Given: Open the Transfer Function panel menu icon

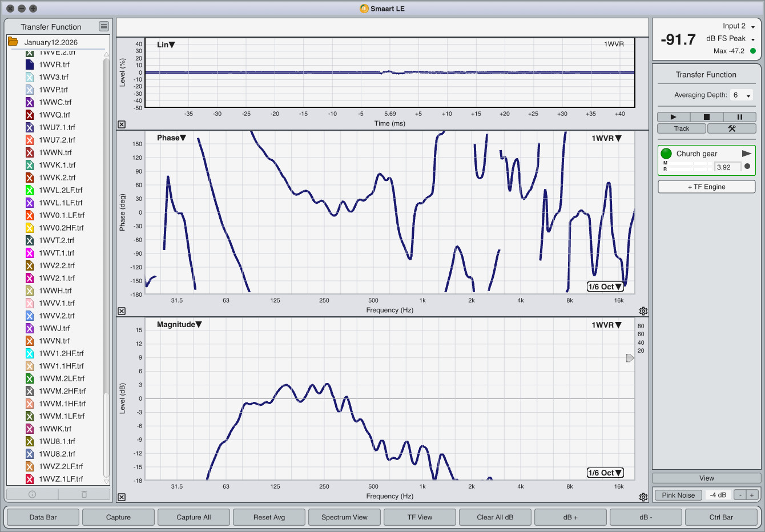Looking at the screenshot, I should tap(103, 26).
